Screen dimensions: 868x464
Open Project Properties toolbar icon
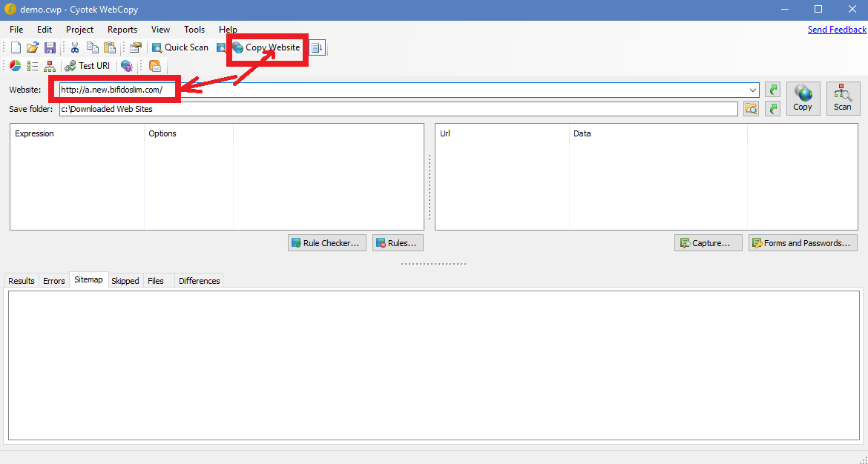click(136, 47)
